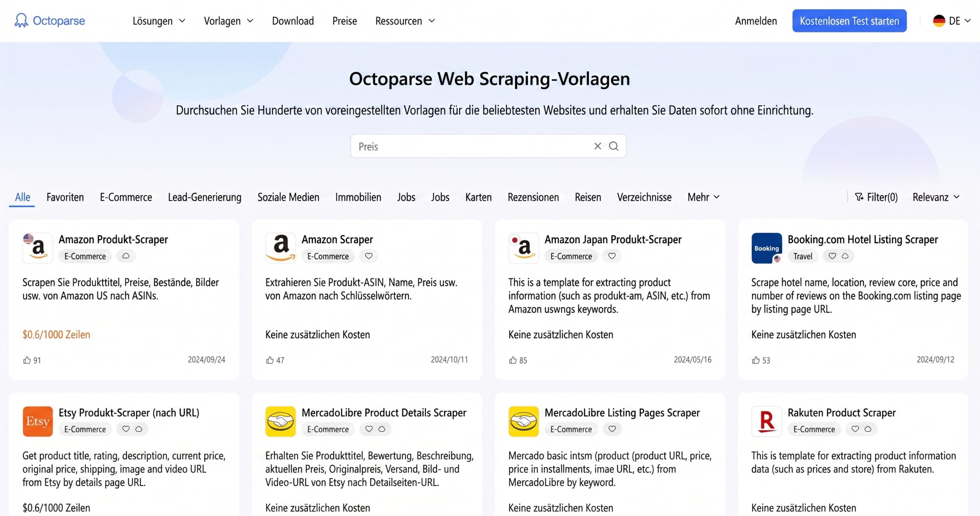Click the date 2024/09/12
The image size is (980, 516).
pos(935,359)
